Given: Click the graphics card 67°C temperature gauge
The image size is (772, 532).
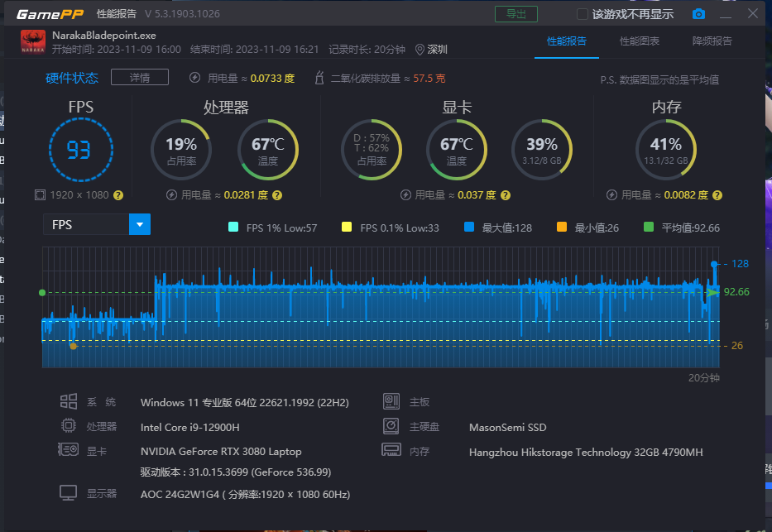Looking at the screenshot, I should coord(457,150).
